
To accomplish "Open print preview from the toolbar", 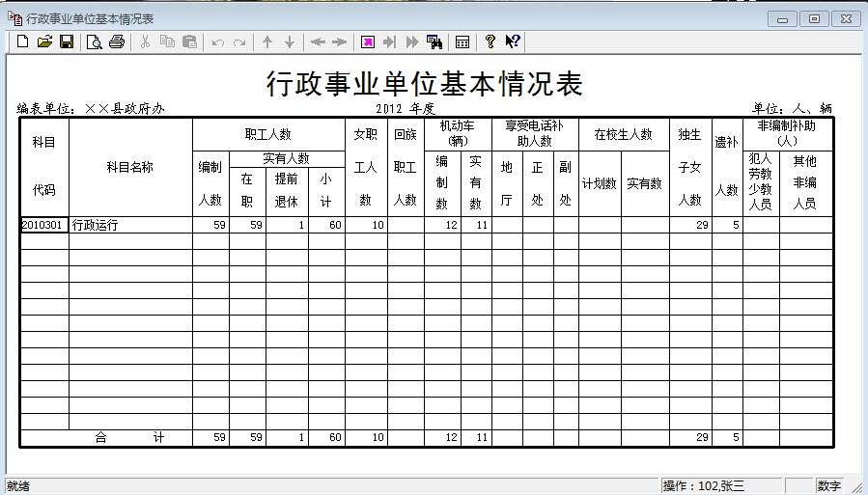I will (95, 41).
